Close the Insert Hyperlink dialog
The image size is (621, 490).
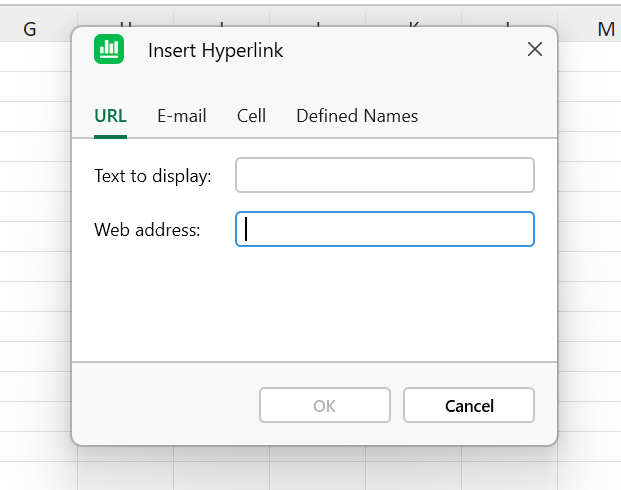535,50
